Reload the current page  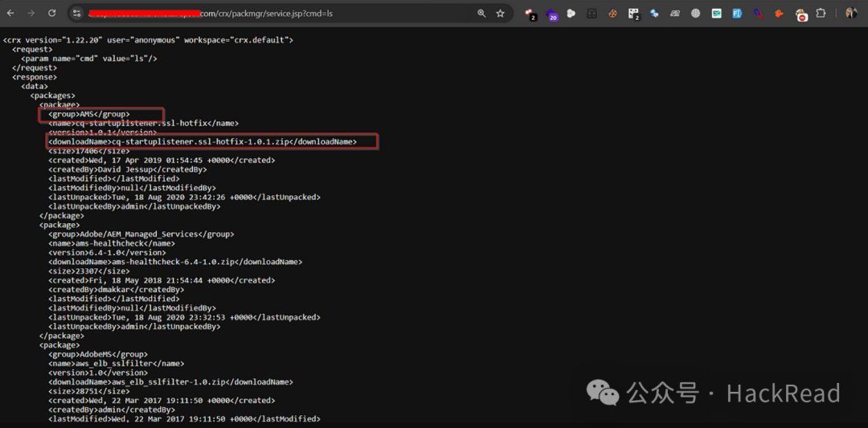click(x=52, y=14)
